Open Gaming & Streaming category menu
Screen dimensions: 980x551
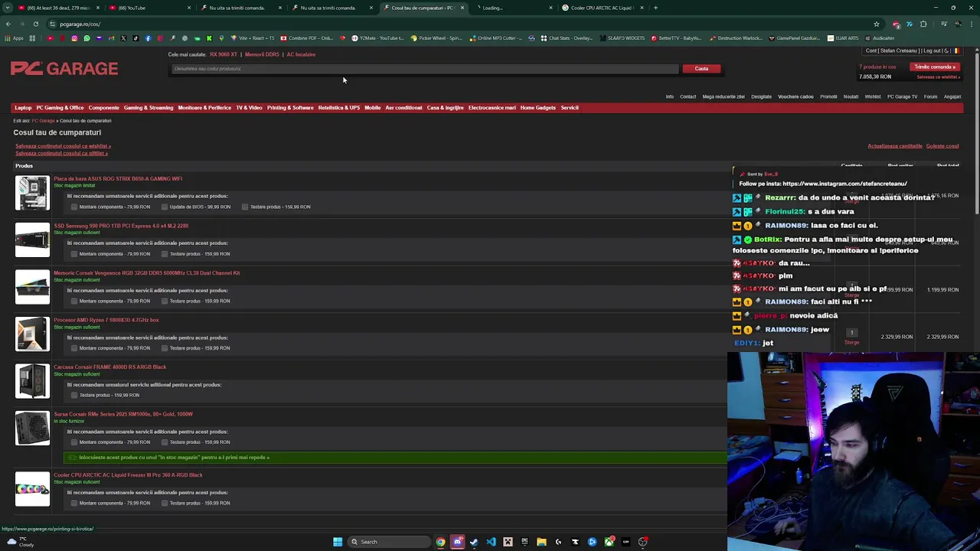149,108
